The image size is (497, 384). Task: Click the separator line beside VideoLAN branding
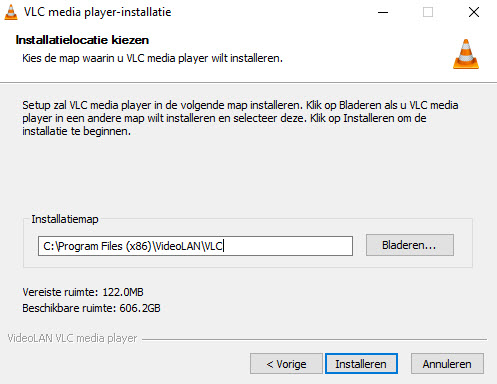314,339
